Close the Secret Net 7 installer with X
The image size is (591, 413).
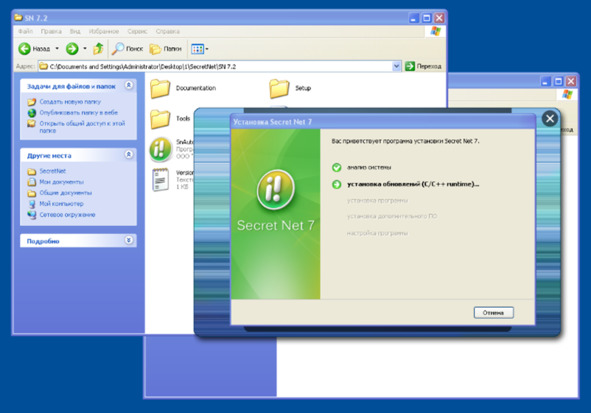pyautogui.click(x=550, y=119)
